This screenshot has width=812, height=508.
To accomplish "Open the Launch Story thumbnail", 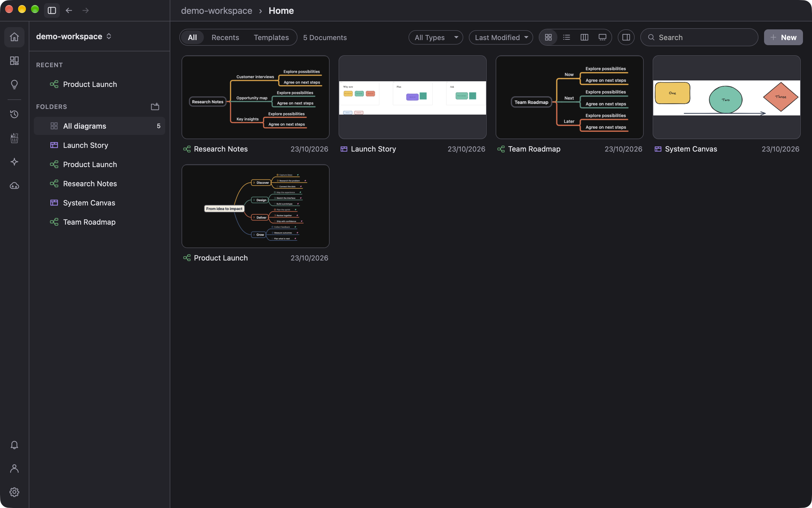I will pos(412,97).
